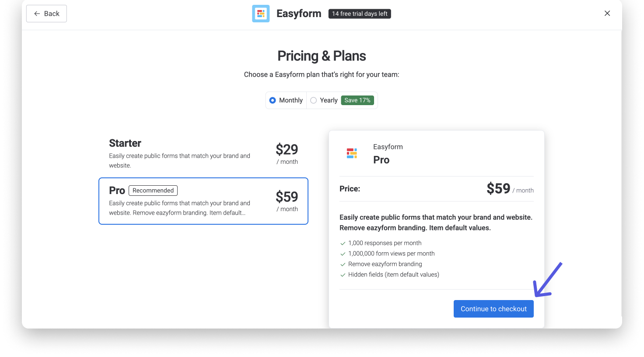This screenshot has width=644, height=357.
Task: Select the Monthly billing radio button
Action: [x=273, y=100]
